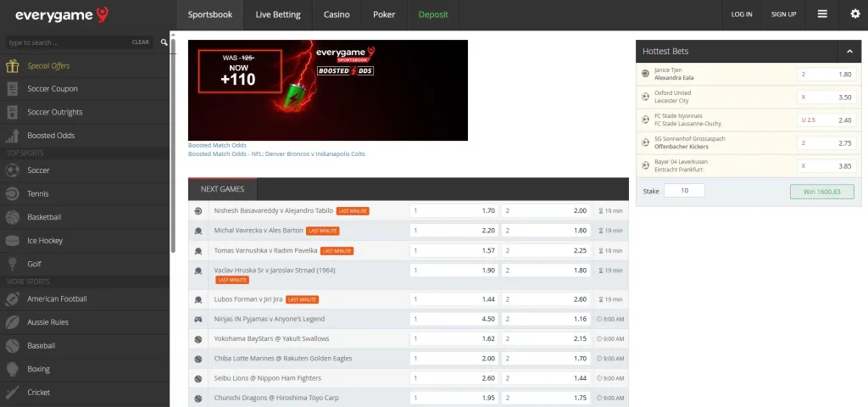The image size is (868, 407).
Task: Open settings gear icon
Action: (855, 14)
